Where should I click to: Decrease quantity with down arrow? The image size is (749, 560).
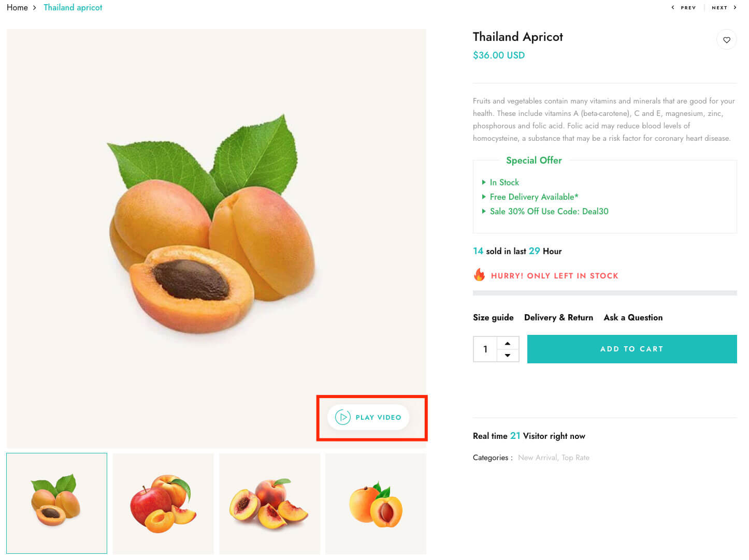tap(508, 356)
